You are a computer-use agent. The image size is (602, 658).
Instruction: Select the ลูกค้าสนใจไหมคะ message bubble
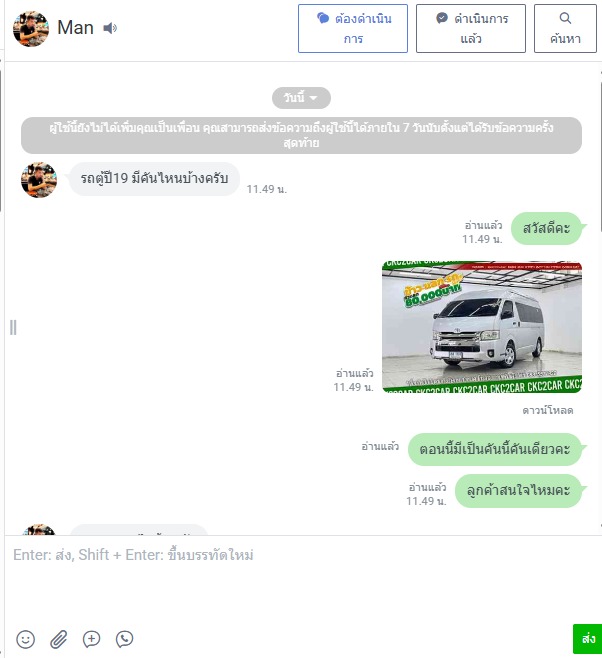[519, 491]
